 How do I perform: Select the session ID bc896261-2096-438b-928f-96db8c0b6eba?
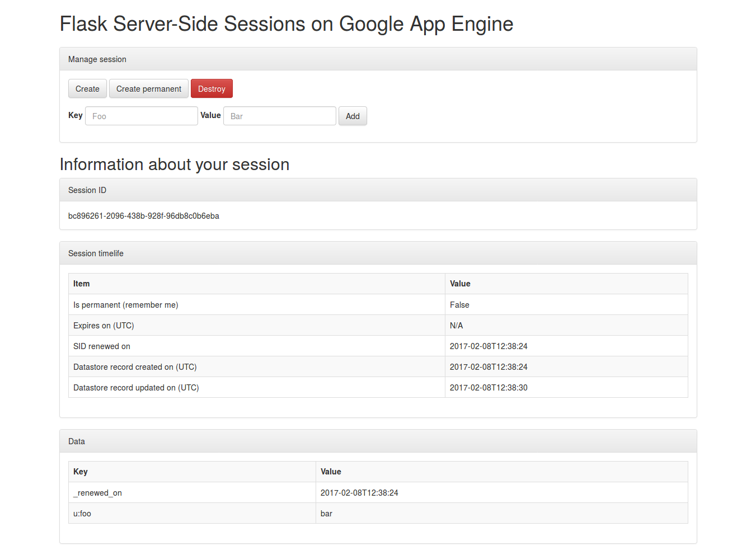tap(144, 216)
